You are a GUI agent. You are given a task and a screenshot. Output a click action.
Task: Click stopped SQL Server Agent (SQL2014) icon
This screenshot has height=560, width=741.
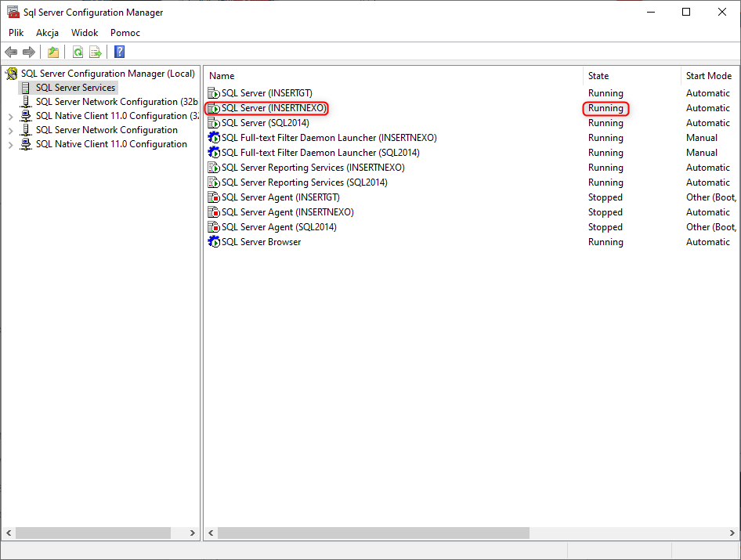214,227
